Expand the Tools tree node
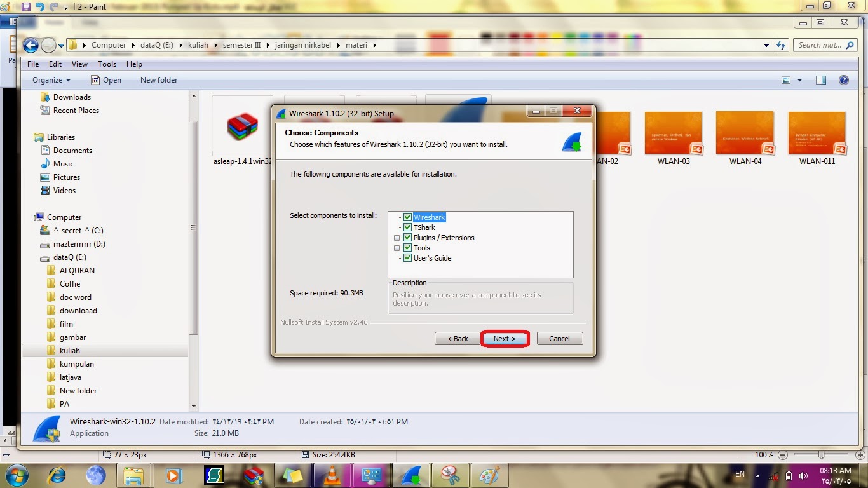Viewport: 868px width, 488px height. [397, 248]
